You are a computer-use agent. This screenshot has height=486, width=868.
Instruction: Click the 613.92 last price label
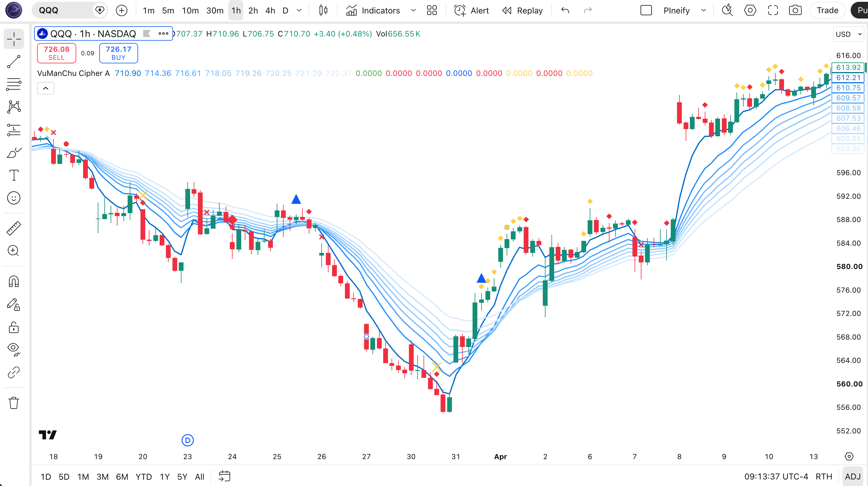pos(848,68)
